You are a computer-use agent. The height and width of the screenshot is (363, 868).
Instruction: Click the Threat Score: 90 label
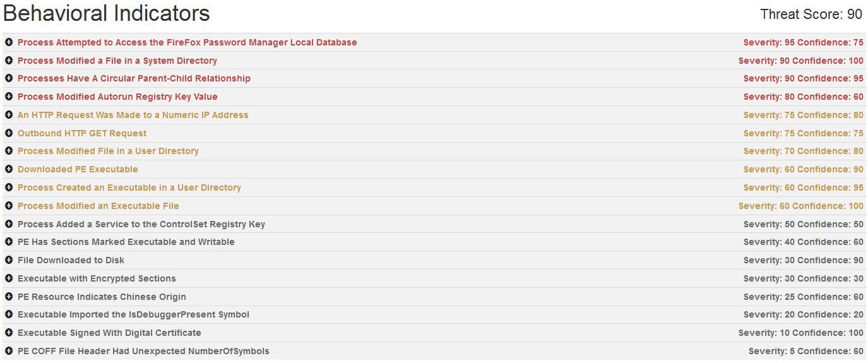coord(811,14)
